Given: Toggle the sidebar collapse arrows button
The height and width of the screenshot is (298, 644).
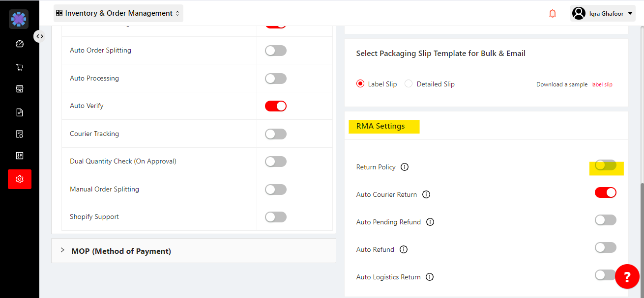Looking at the screenshot, I should point(40,36).
